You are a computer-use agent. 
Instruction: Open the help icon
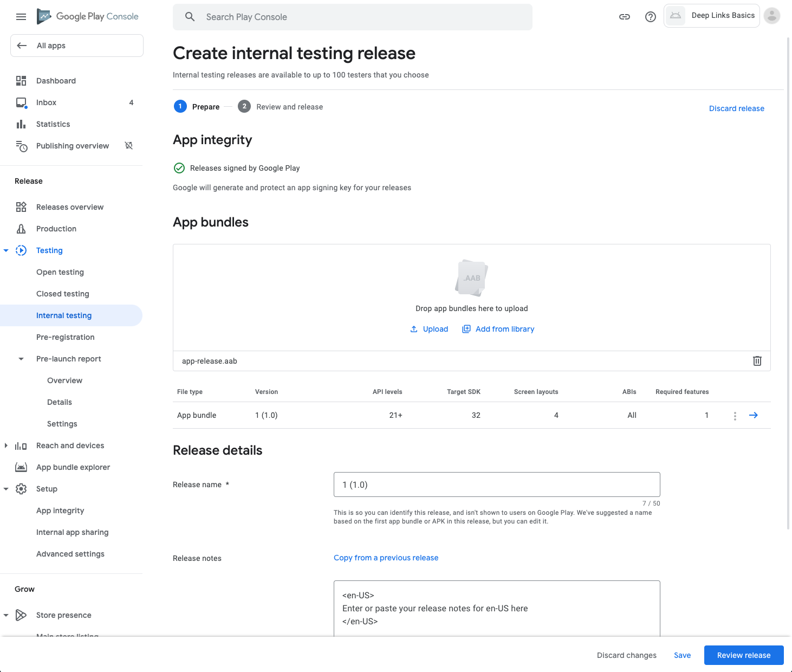coord(650,17)
